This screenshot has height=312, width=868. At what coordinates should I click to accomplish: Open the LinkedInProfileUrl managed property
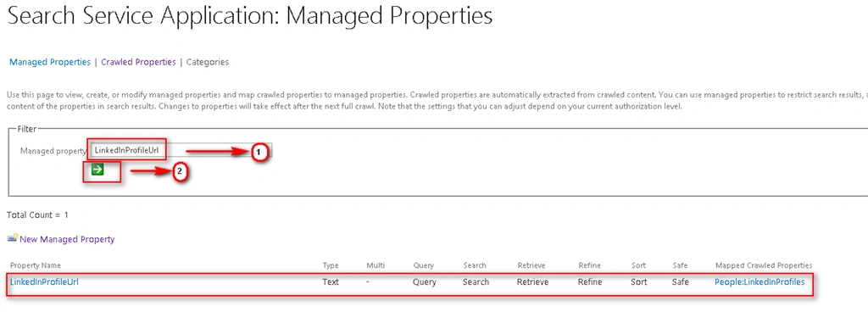[x=44, y=282]
